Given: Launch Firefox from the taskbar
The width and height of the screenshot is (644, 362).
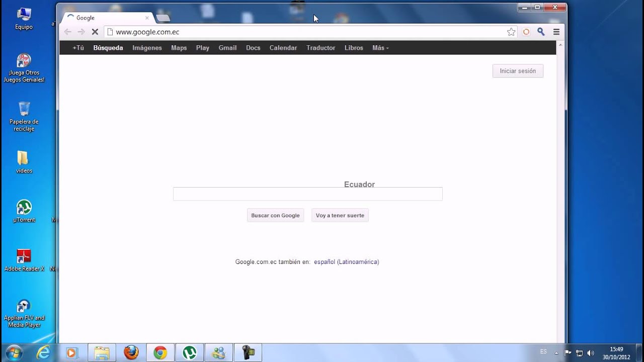Looking at the screenshot, I should [131, 352].
